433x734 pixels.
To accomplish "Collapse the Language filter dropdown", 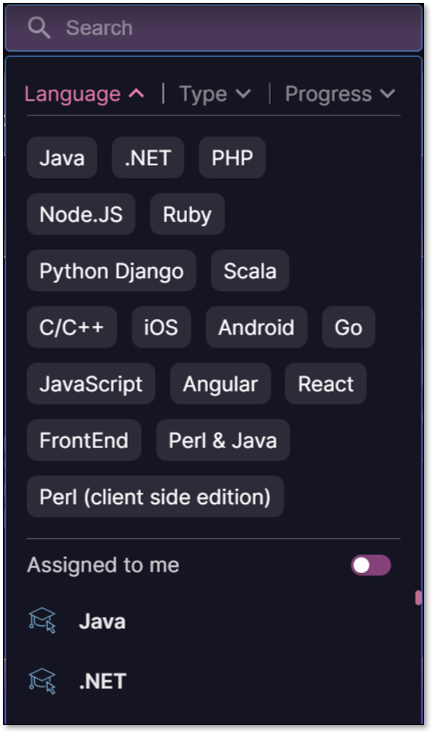I will (x=84, y=94).
